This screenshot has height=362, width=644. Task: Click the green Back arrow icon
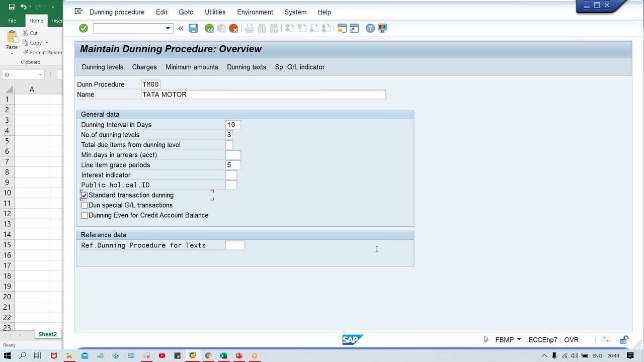click(x=209, y=28)
